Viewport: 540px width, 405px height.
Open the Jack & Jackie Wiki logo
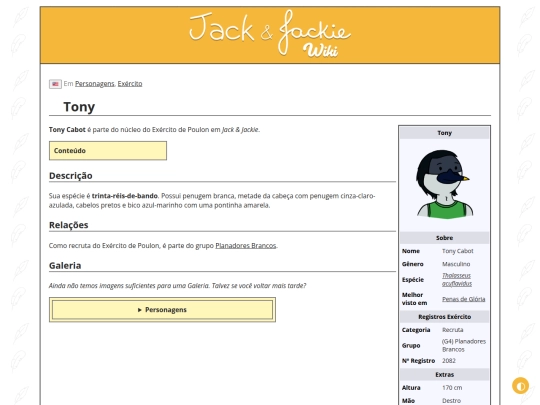[x=270, y=34]
